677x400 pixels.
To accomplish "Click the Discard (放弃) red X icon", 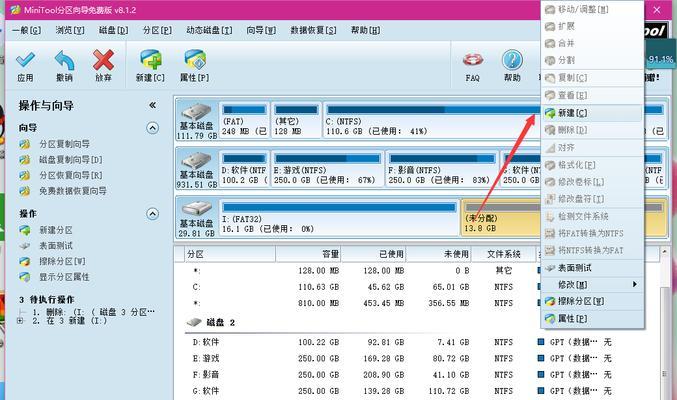I will (103, 60).
